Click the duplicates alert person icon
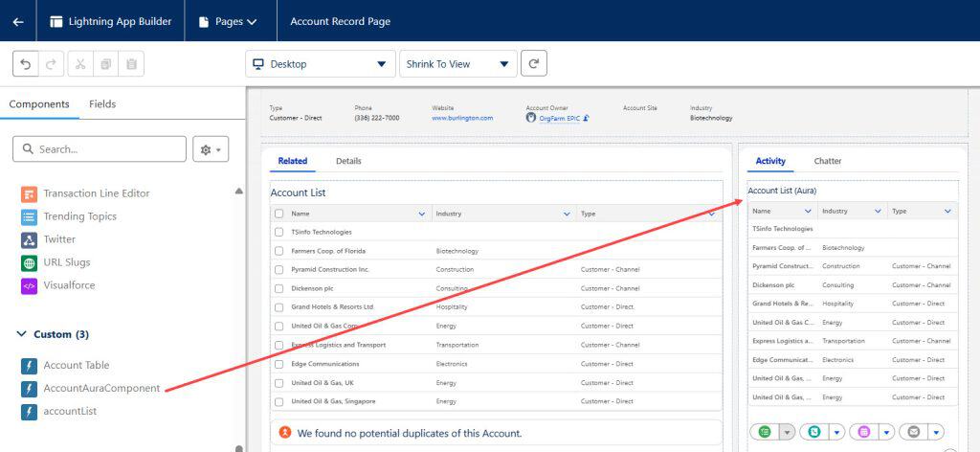This screenshot has width=980, height=452. (x=285, y=432)
